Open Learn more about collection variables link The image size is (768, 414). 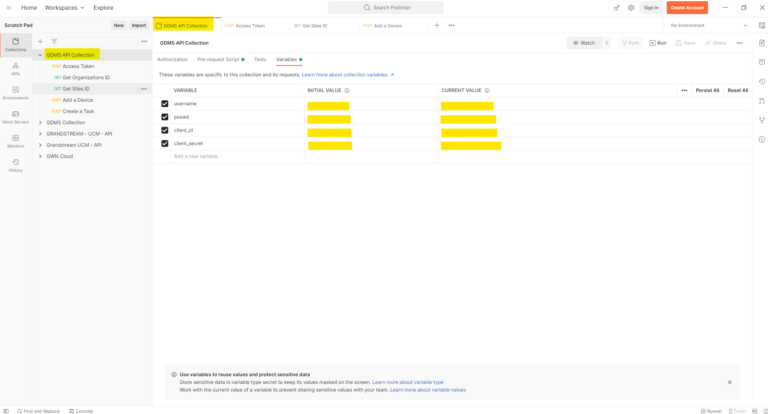348,75
